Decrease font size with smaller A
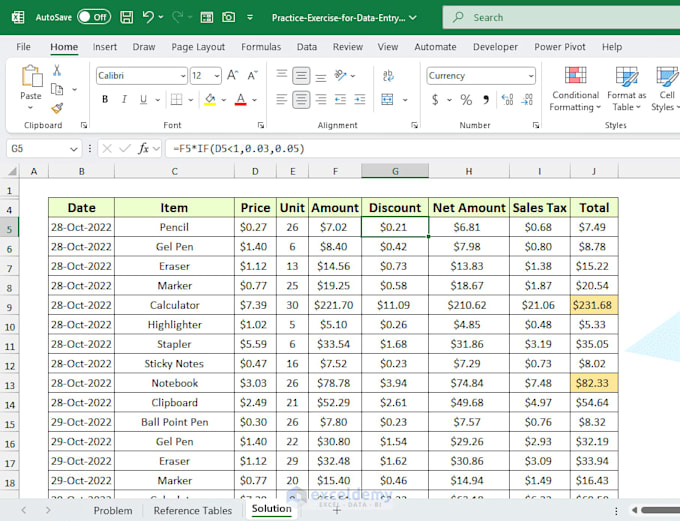Viewport: 680px width, 521px height. click(x=252, y=75)
